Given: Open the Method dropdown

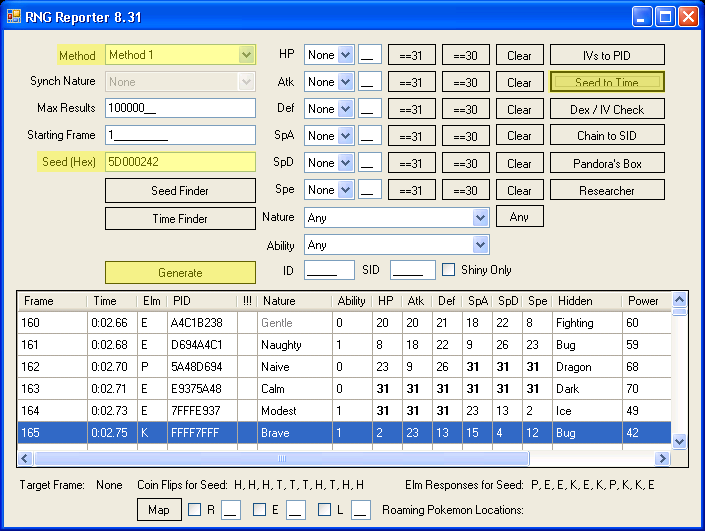Looking at the screenshot, I should pos(246,56).
